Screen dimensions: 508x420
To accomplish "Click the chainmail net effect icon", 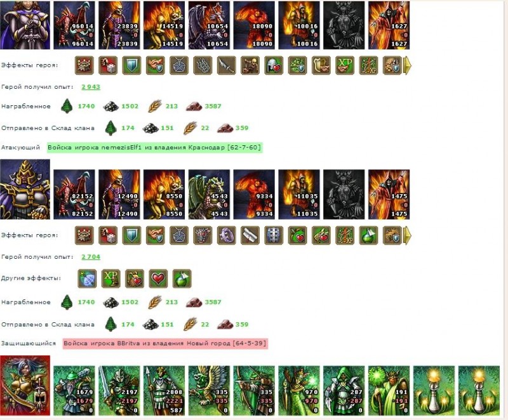I will click(x=203, y=65).
